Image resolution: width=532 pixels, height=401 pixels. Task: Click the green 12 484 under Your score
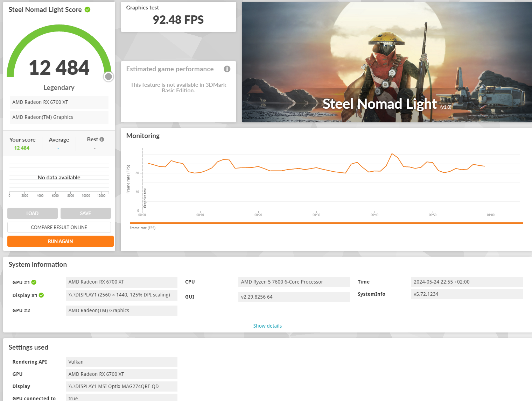[22, 148]
